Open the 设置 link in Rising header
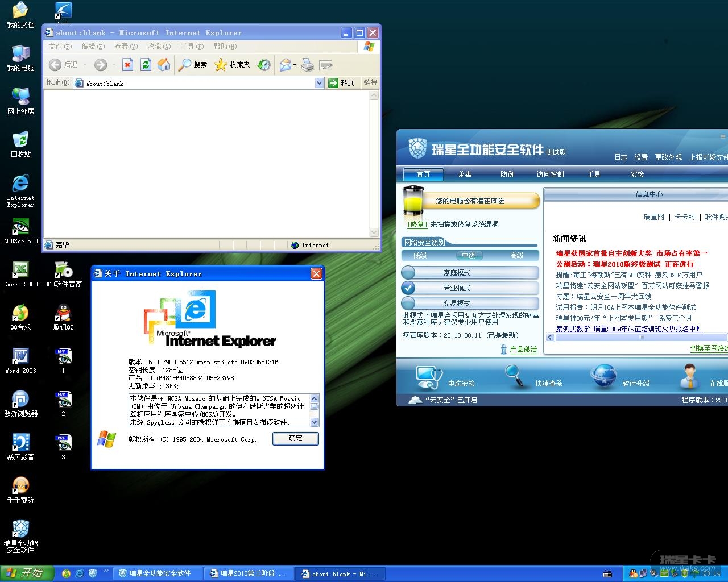Image resolution: width=728 pixels, height=582 pixels. pyautogui.click(x=641, y=157)
